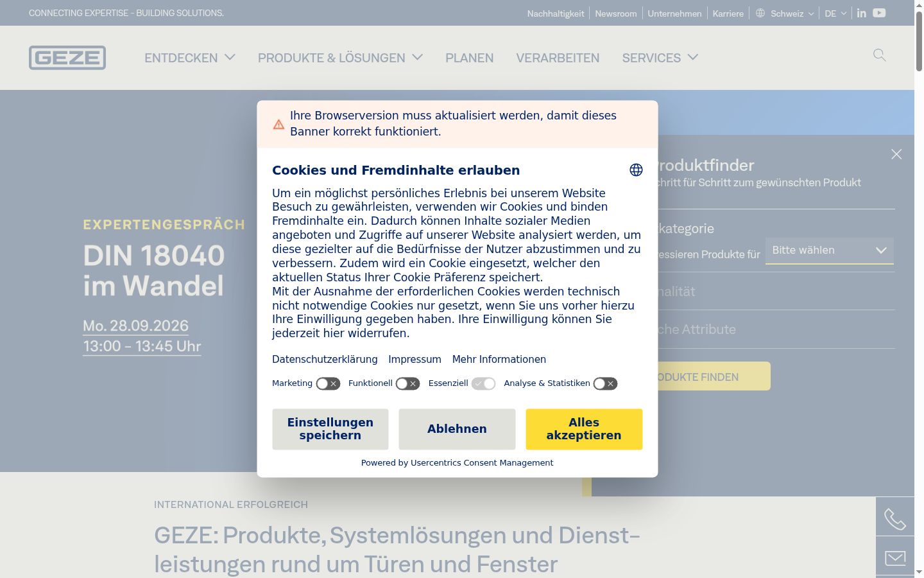This screenshot has height=578, width=924.
Task: Open Newsroom in top bar
Action: pyautogui.click(x=616, y=13)
